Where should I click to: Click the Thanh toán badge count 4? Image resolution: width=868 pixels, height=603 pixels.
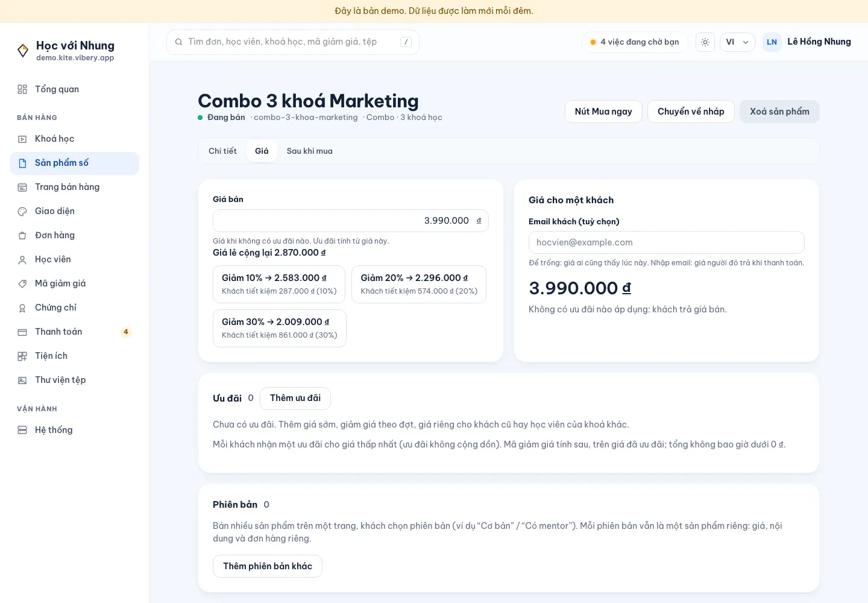click(126, 332)
